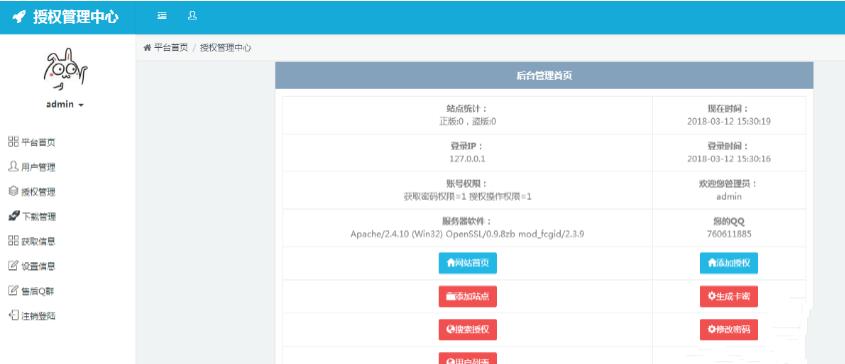Viewport: 845px width, 364px height.
Task: Click the red 添加站点 button
Action: [x=467, y=297]
